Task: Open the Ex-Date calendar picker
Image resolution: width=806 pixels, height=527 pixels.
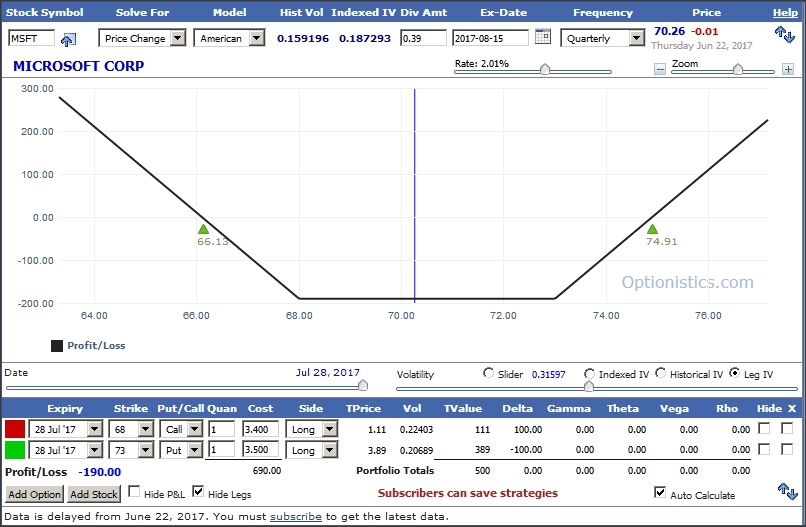Action: (x=542, y=37)
